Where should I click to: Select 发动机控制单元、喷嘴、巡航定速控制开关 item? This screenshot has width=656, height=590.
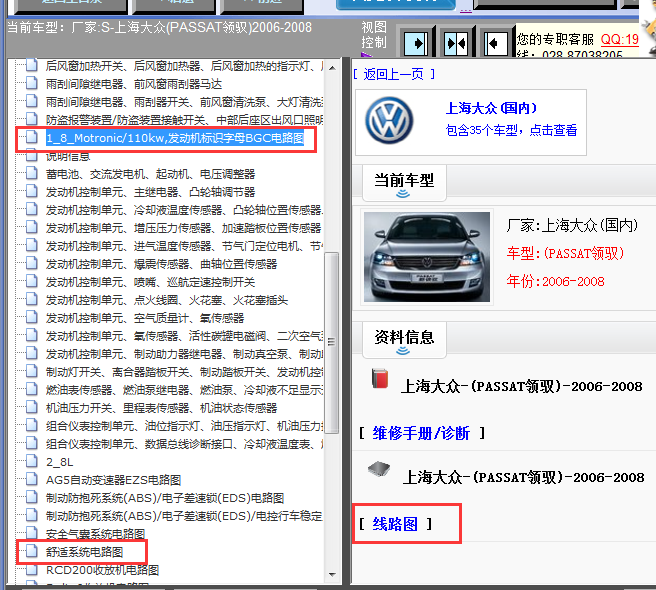coord(150,282)
